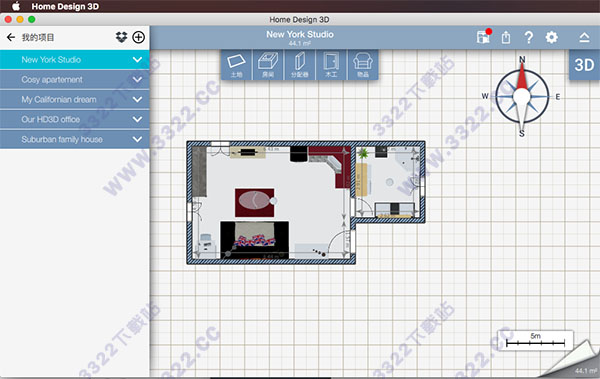
Task: Select the bed in floor plan
Action: click(x=254, y=240)
